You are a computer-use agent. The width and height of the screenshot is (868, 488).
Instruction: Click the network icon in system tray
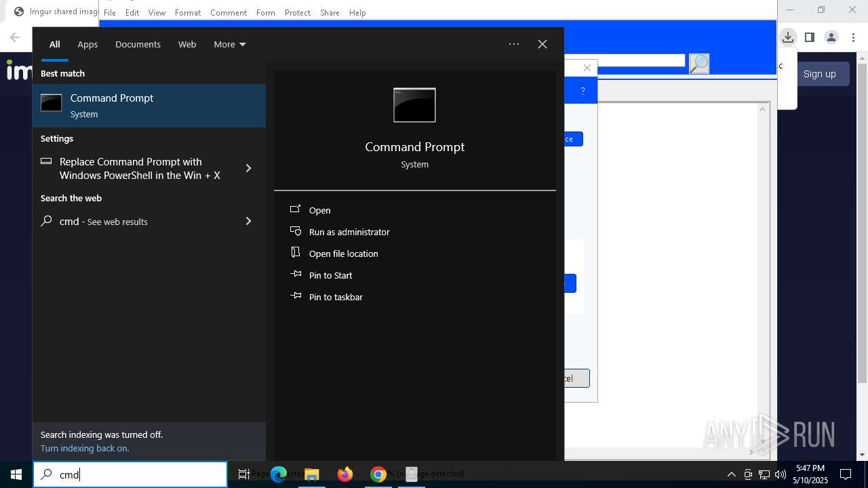[764, 474]
